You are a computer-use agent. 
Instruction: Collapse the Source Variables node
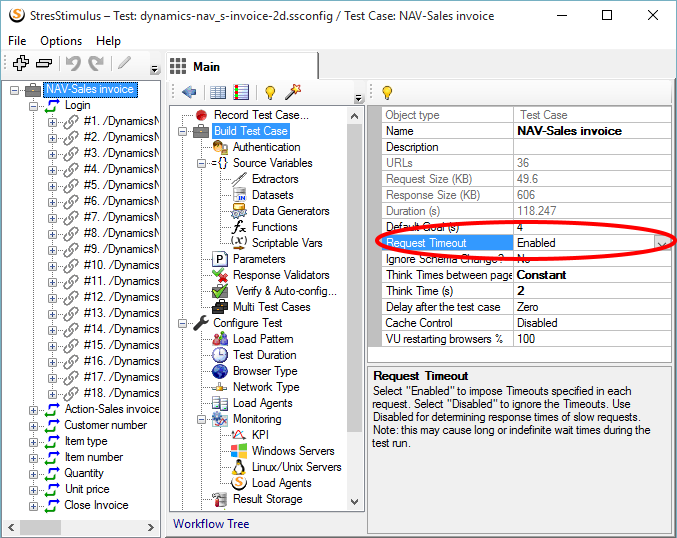pyautogui.click(x=201, y=164)
